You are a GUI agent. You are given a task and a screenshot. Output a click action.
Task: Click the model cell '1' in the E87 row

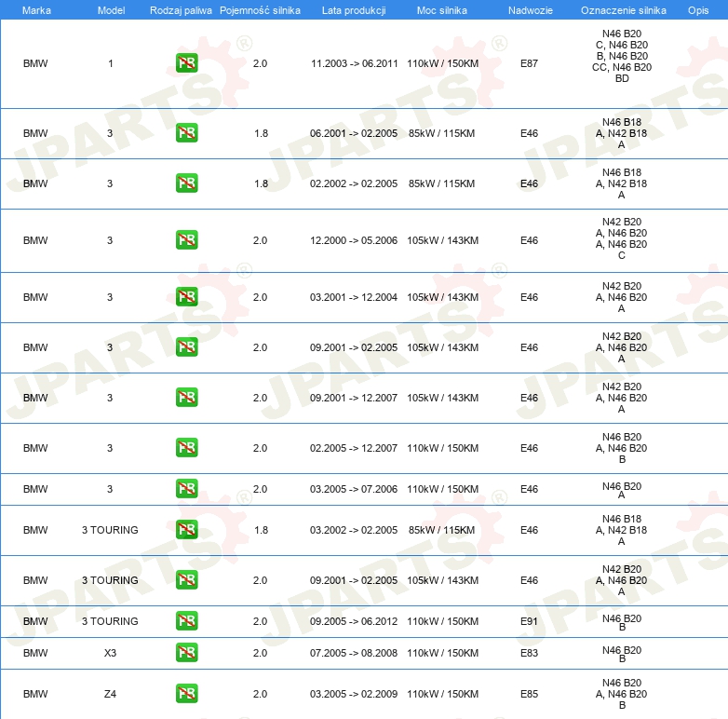point(111,63)
